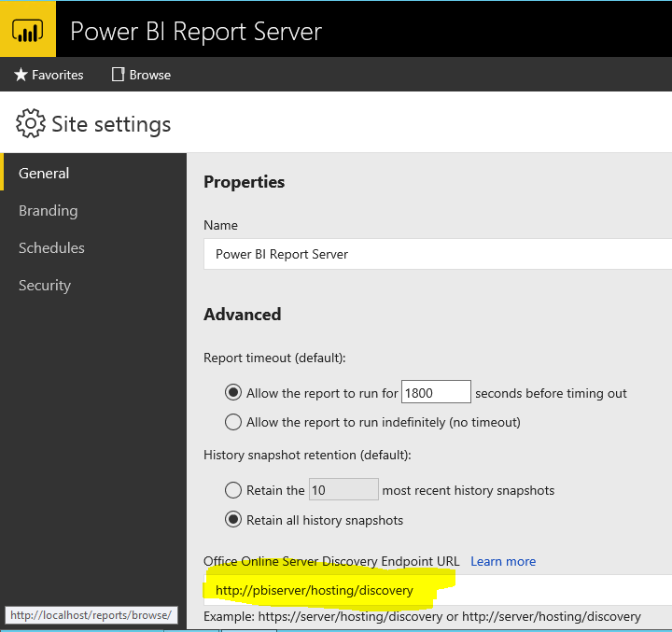Screen dimensions: 672x632
Task: Open the Power BI Report Server header title
Action: pyautogui.click(x=196, y=31)
